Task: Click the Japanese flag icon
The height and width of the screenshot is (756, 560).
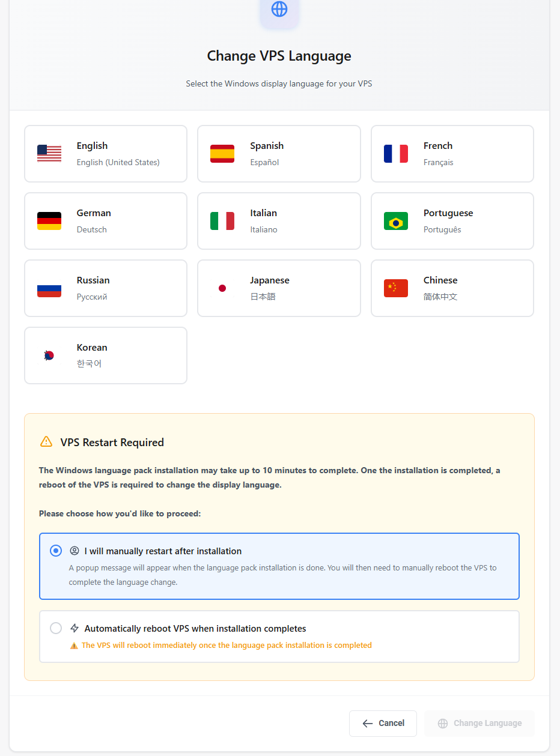Action: point(222,288)
